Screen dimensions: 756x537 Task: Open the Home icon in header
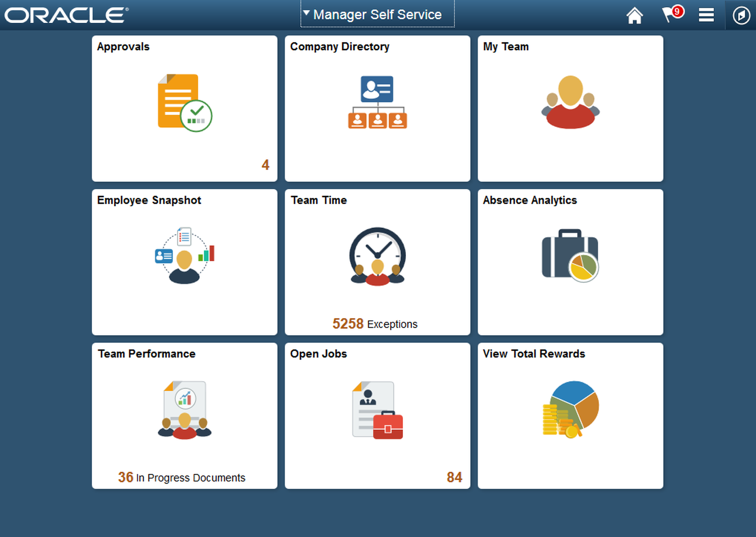634,15
